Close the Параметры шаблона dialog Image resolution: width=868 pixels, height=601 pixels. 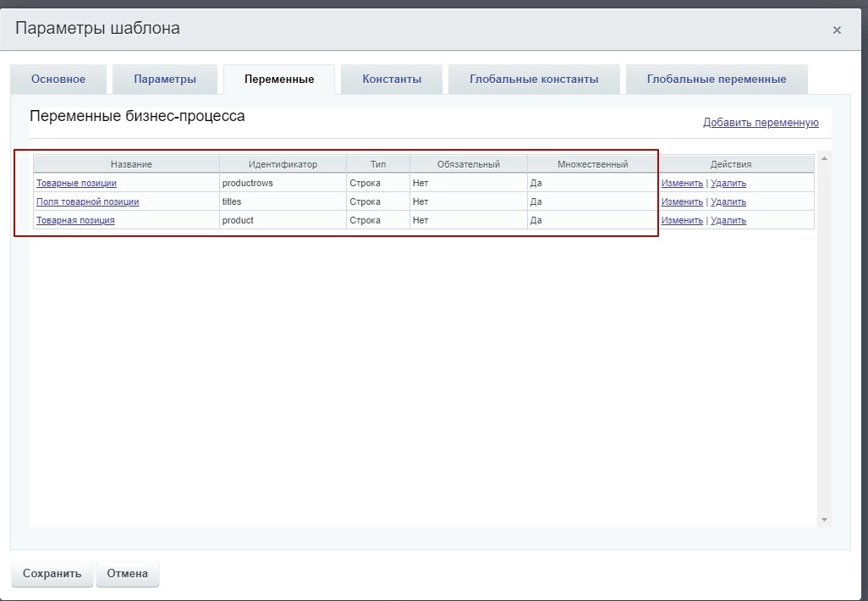[x=837, y=30]
